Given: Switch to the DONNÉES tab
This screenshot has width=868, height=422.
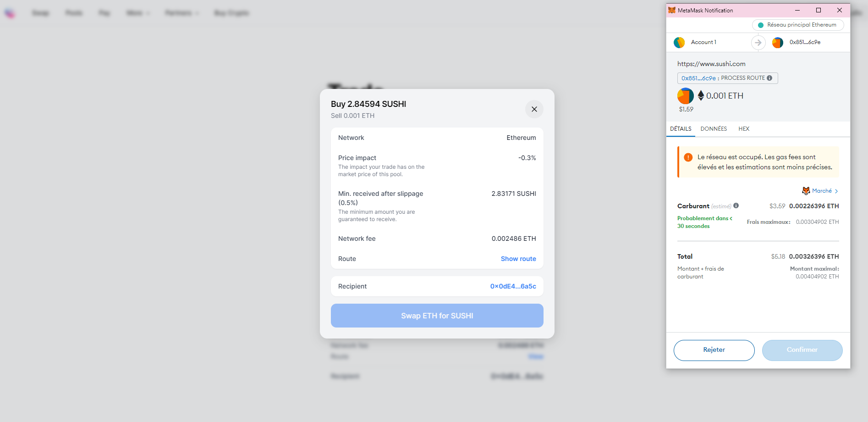Looking at the screenshot, I should [714, 129].
